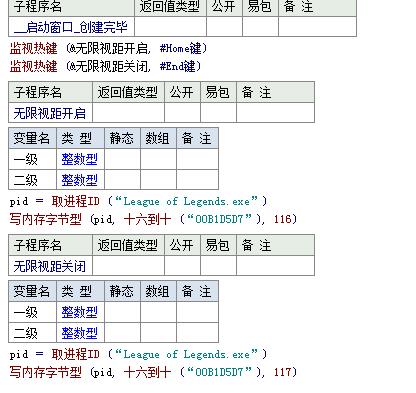Image resolution: width=416 pixels, height=393 pixels.
Task: Click 静态 cell of 一级 under 无限视距关闭
Action: 122,312
